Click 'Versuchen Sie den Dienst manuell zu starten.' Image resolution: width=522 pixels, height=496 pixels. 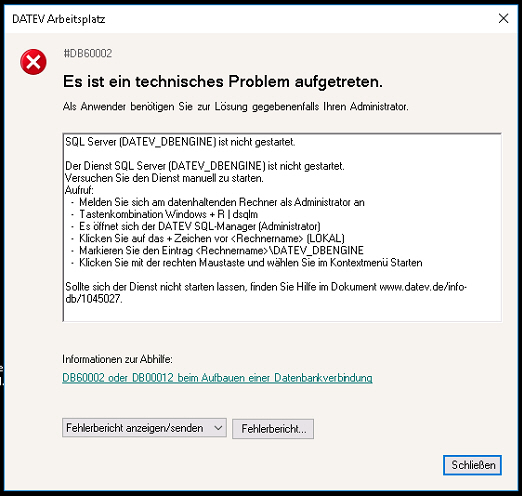pyautogui.click(x=164, y=178)
